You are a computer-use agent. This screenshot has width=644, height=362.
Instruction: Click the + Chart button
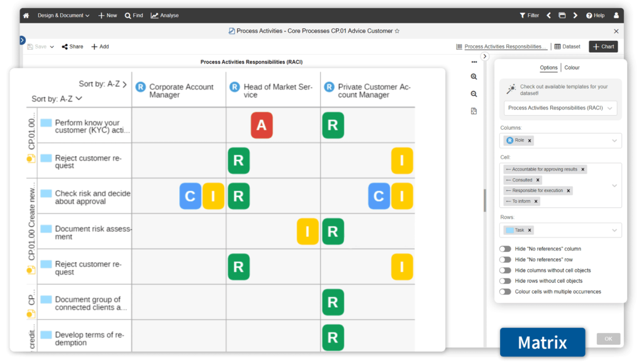pos(602,47)
